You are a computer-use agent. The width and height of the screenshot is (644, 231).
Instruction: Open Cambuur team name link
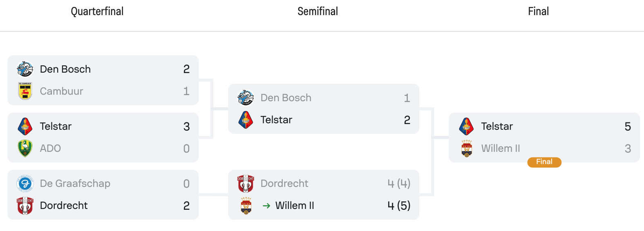click(x=61, y=91)
